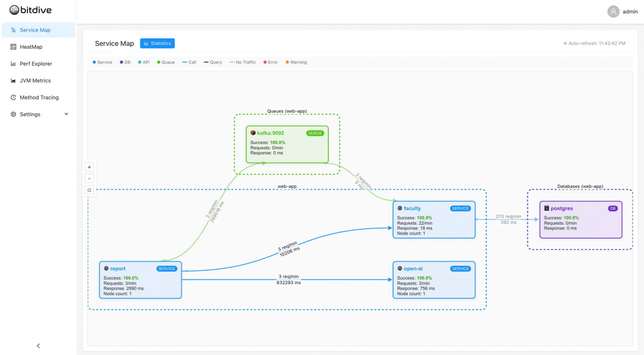Click the red Error legend dot
This screenshot has width=644, height=355.
click(265, 62)
